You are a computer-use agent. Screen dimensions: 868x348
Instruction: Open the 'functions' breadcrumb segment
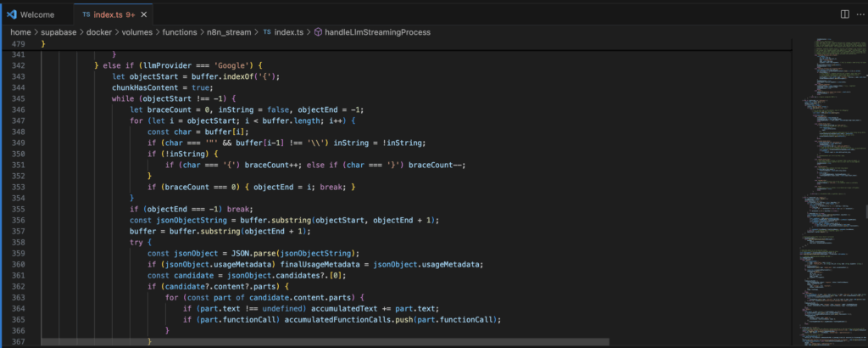(x=180, y=32)
